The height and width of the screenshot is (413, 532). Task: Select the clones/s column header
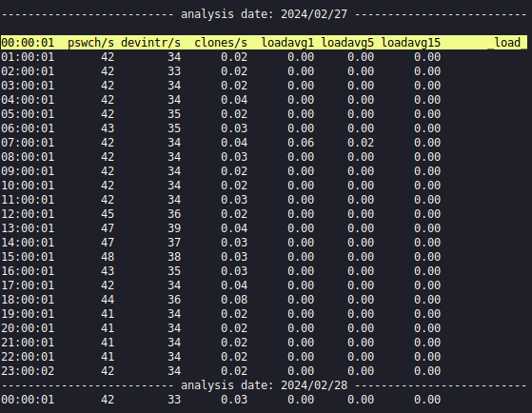(x=221, y=43)
